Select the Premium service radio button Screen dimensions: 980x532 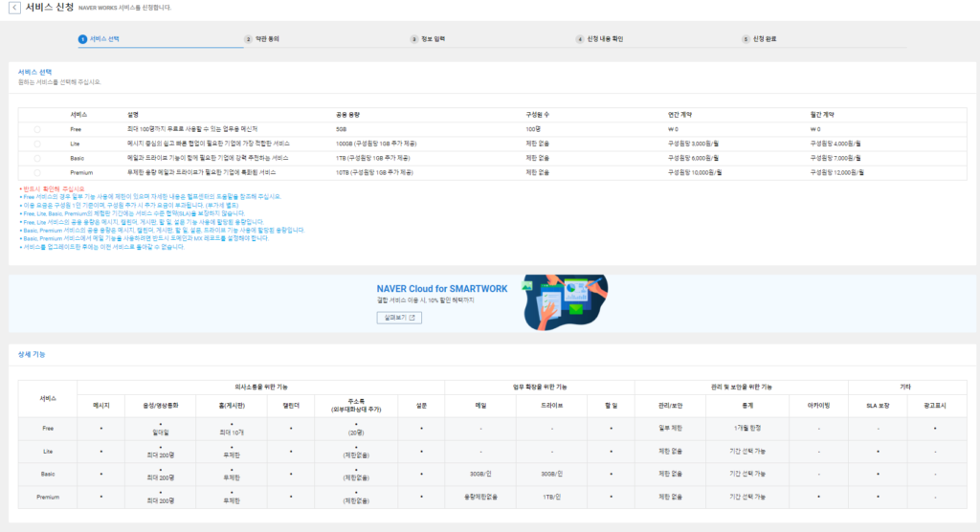click(37, 172)
